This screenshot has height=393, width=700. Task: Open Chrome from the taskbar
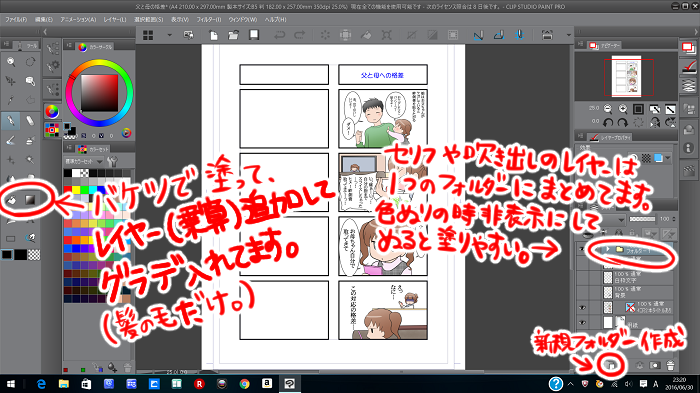[244, 384]
